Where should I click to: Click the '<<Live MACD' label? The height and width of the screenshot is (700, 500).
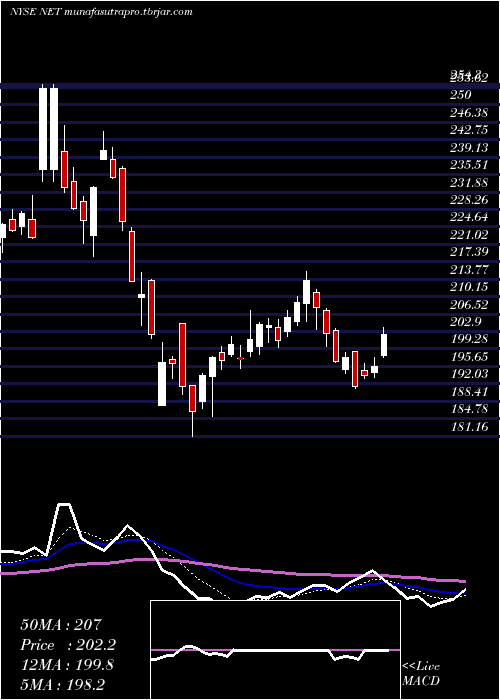tap(421, 674)
